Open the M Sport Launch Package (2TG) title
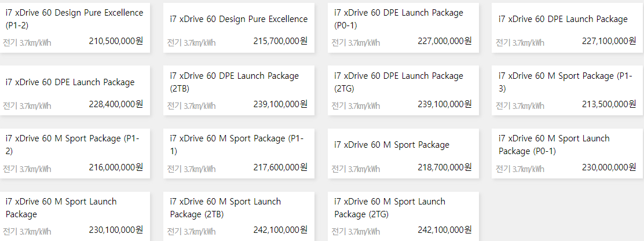The height and width of the screenshot is (241, 644). point(390,208)
